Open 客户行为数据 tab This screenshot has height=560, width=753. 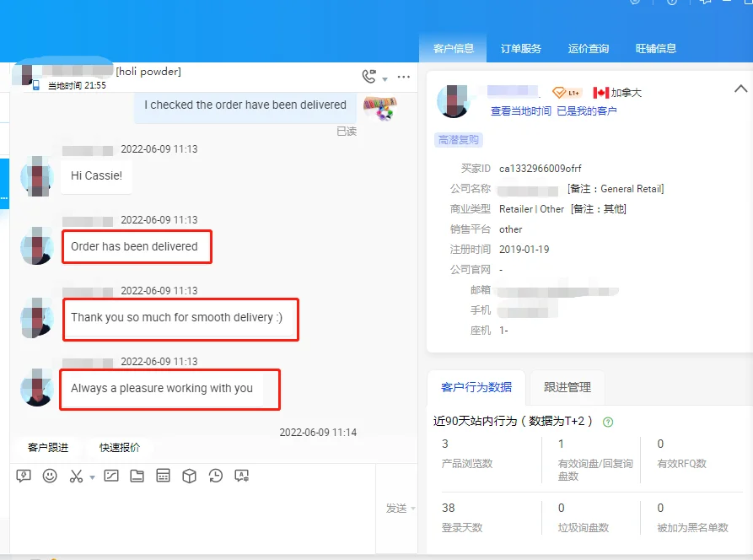click(476, 387)
